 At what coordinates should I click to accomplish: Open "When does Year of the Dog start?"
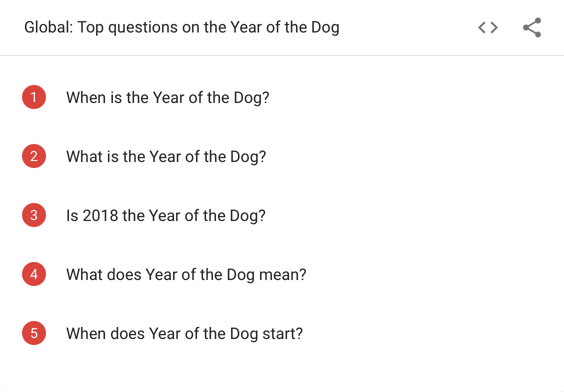click(x=184, y=333)
